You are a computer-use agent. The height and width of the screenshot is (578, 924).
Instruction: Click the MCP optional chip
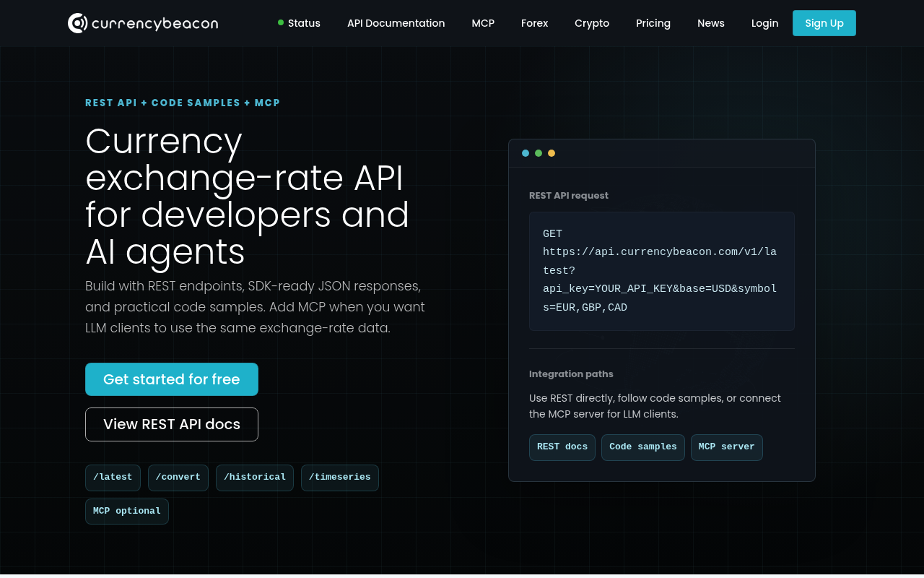pyautogui.click(x=127, y=512)
